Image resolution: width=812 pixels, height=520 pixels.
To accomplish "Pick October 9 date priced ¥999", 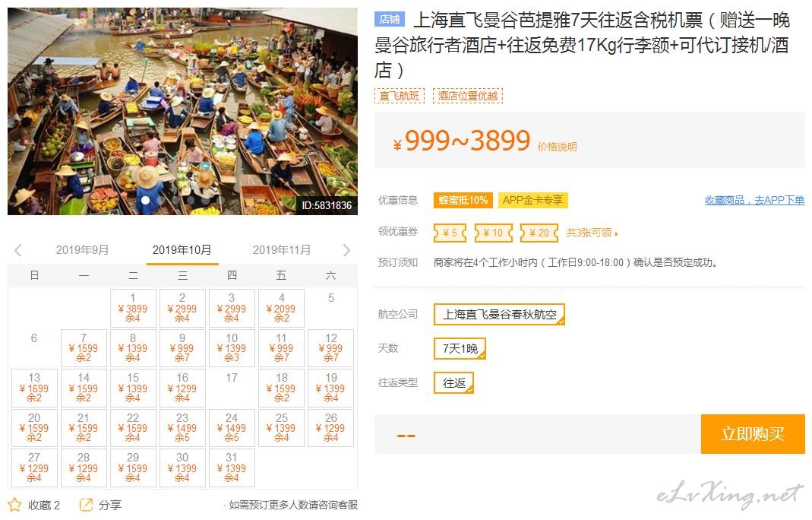I will pos(182,348).
